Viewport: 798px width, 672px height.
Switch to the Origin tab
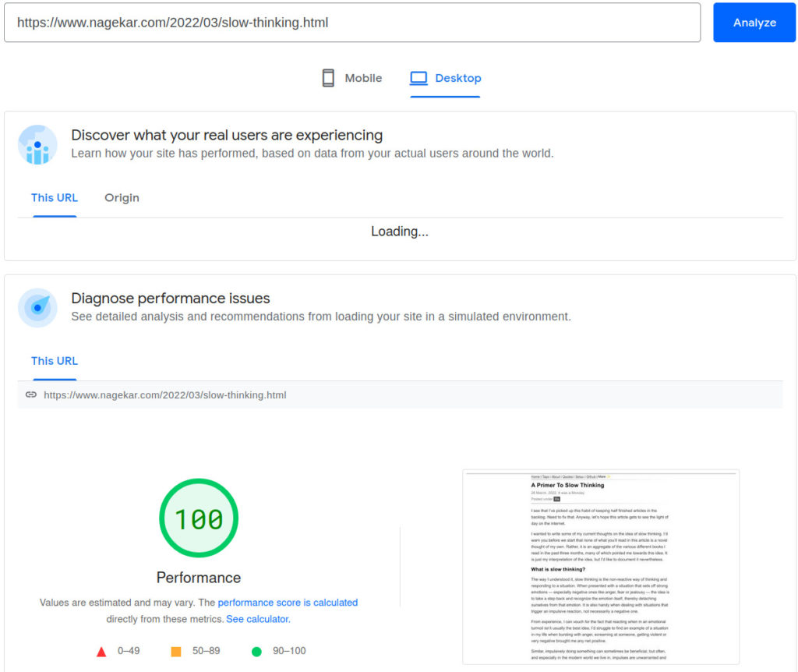[x=122, y=197]
